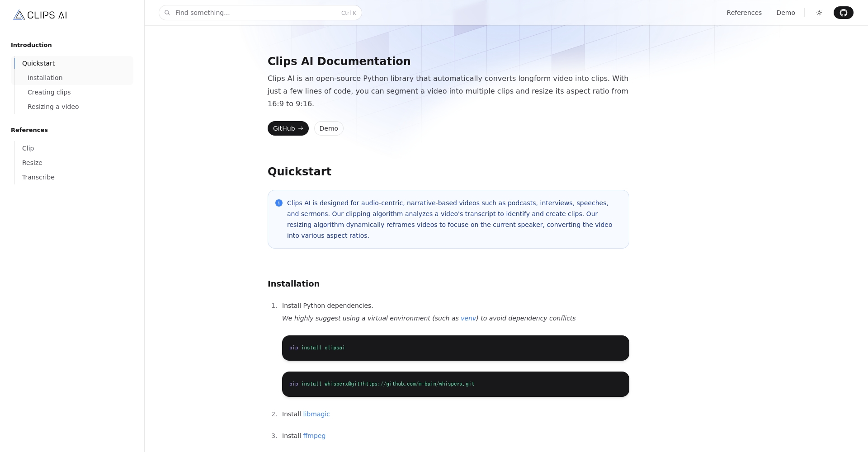The height and width of the screenshot is (452, 868).
Task: Jump to Resizing a video section
Action: [53, 107]
